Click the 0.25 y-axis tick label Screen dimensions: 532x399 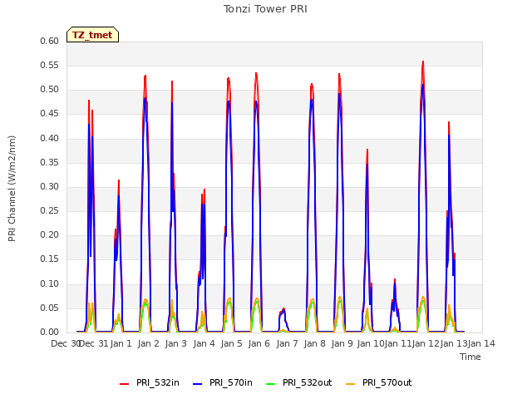pyautogui.click(x=50, y=210)
